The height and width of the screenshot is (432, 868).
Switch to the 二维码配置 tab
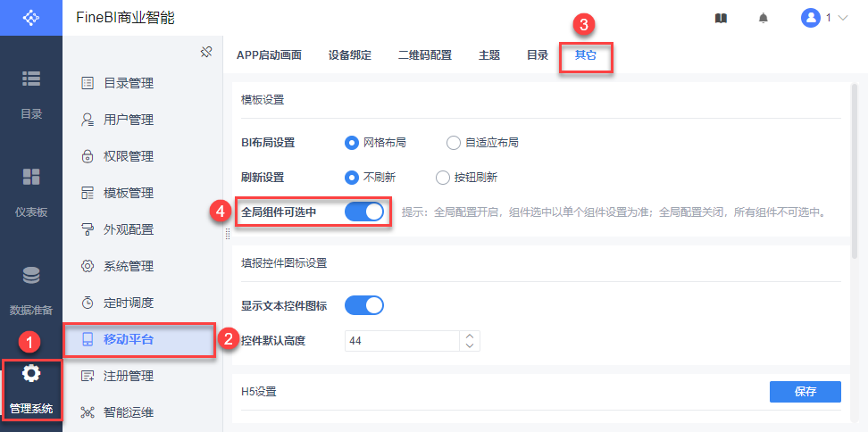(x=424, y=55)
